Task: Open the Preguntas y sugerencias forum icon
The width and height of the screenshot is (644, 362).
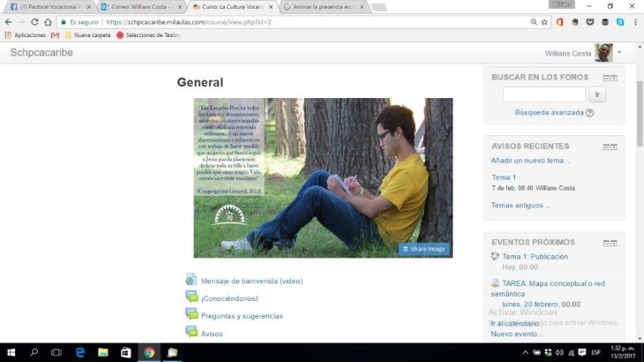Action: 191,315
